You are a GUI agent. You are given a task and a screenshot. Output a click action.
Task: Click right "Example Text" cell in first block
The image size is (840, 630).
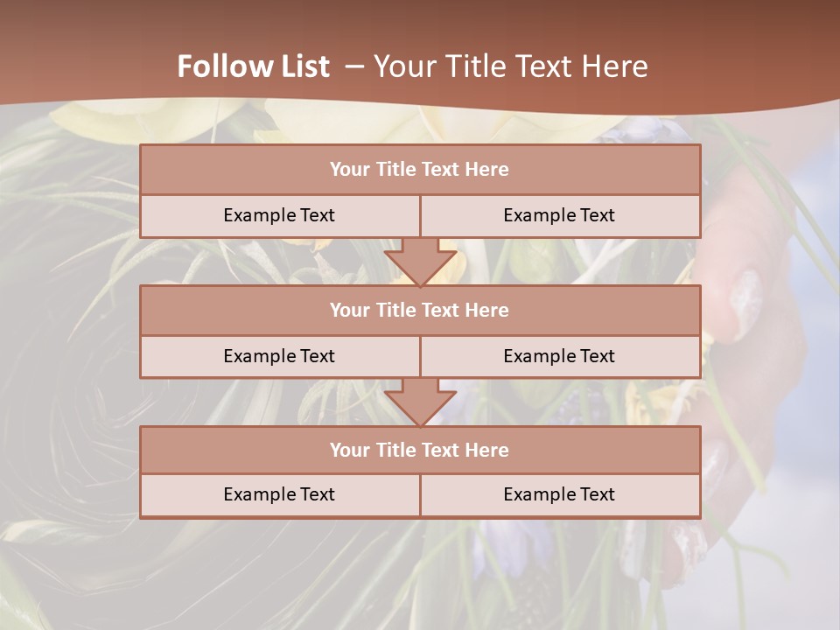point(559,215)
